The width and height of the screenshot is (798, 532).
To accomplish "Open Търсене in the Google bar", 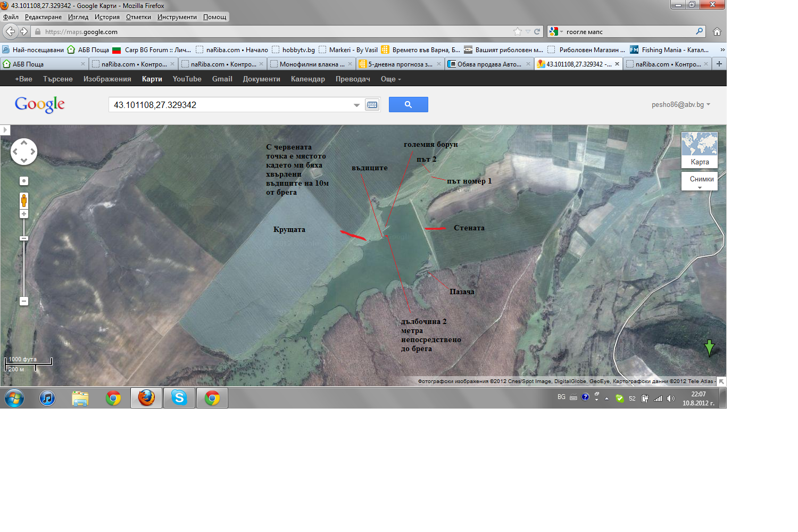I will pyautogui.click(x=58, y=79).
